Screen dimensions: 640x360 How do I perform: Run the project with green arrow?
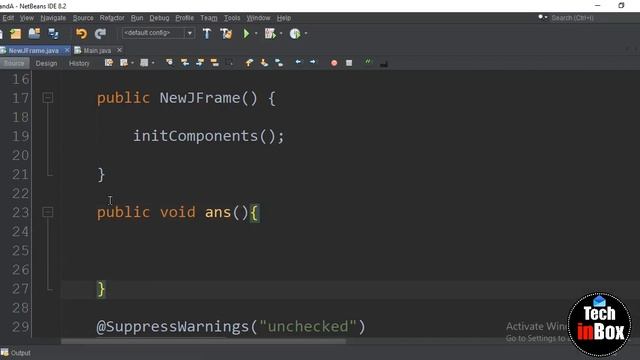(x=246, y=33)
